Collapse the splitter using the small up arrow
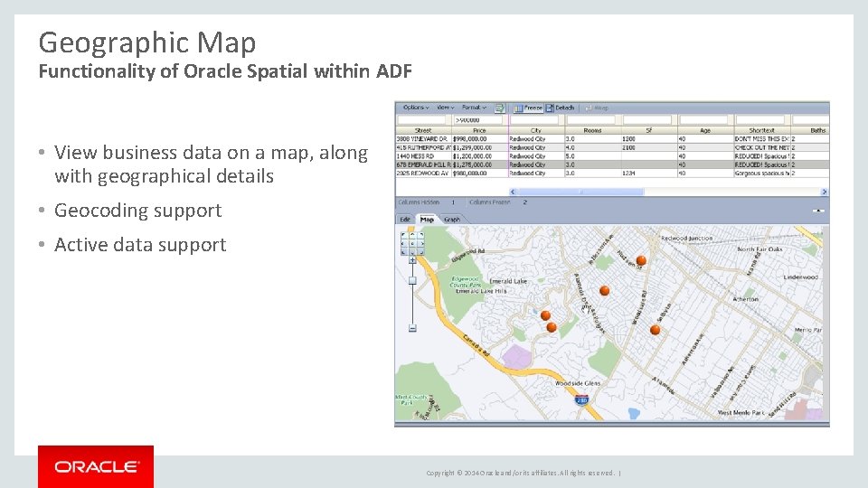Viewport: 868px width, 488px height. [819, 211]
